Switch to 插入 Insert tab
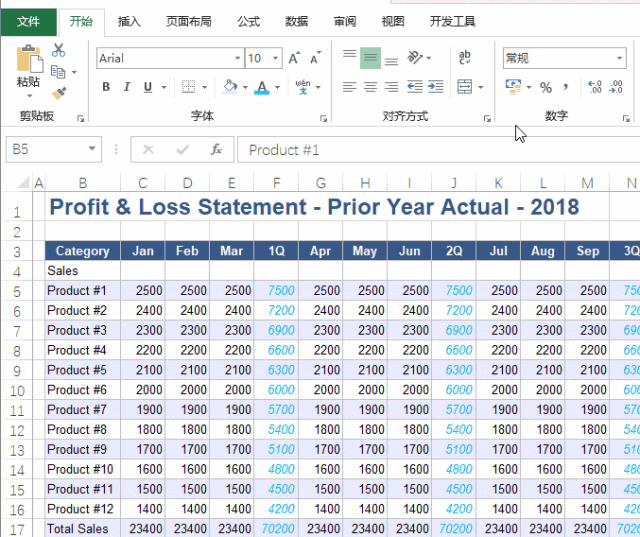 [x=129, y=22]
